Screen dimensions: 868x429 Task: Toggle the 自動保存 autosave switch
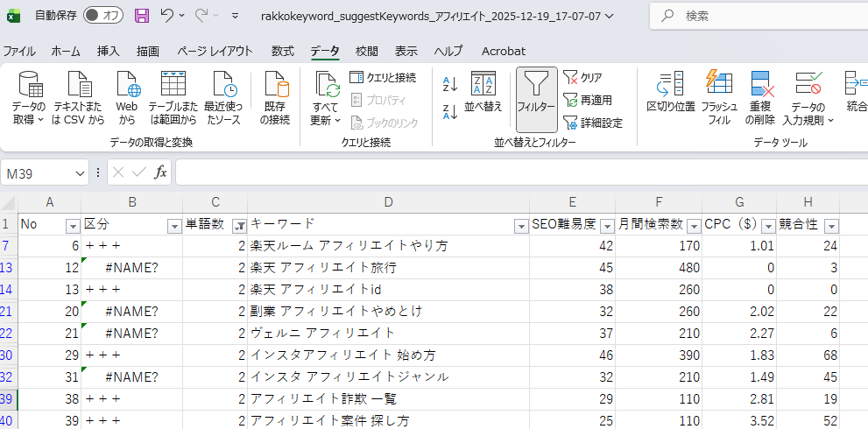click(103, 16)
